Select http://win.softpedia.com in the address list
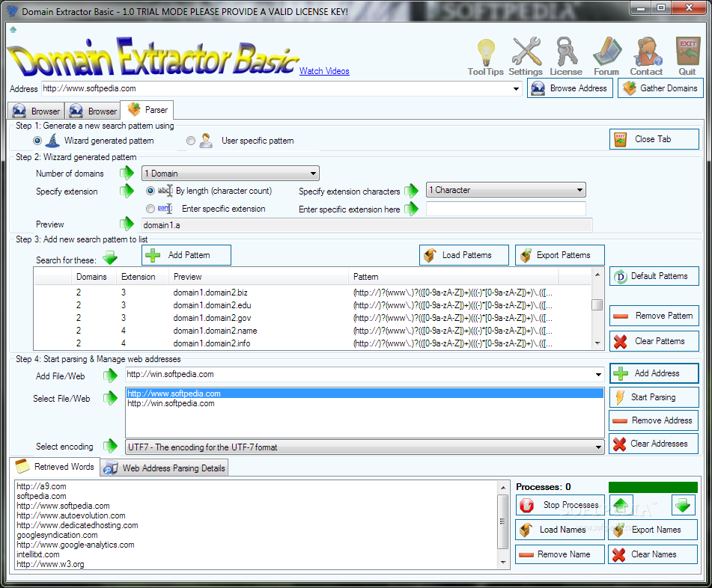This screenshot has width=712, height=588. coord(365,403)
